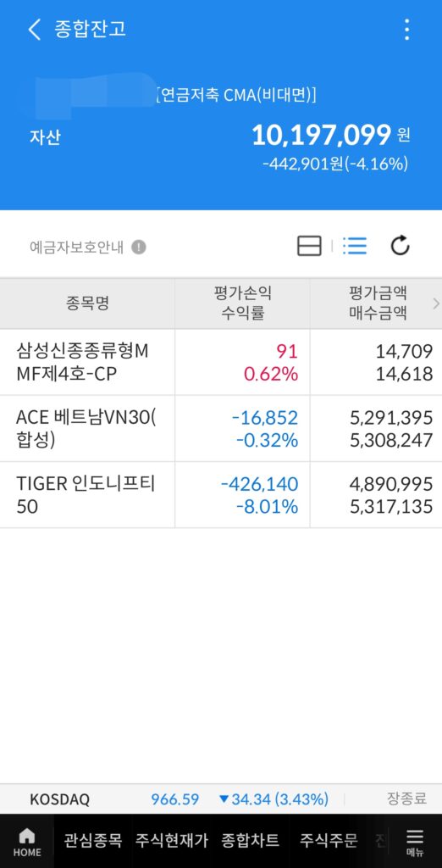Open the 메뉴 hamburger icon

point(414,842)
